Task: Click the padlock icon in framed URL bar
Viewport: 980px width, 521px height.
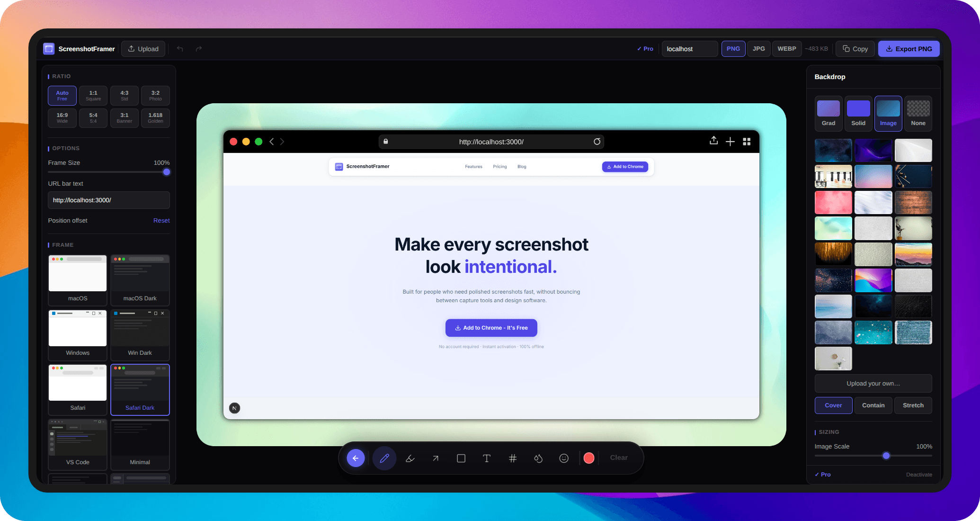Action: 386,141
